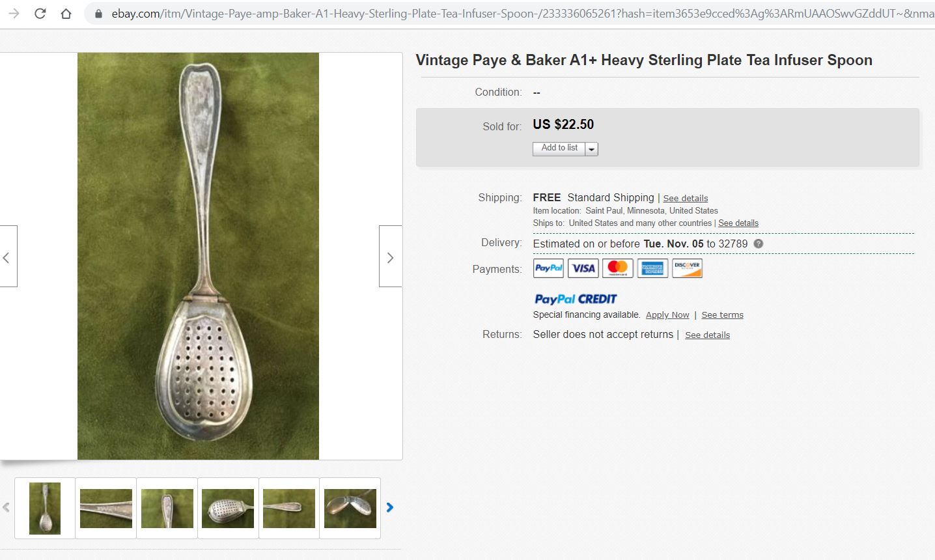Go to browser home page icon
This screenshot has width=935, height=560.
pyautogui.click(x=66, y=14)
